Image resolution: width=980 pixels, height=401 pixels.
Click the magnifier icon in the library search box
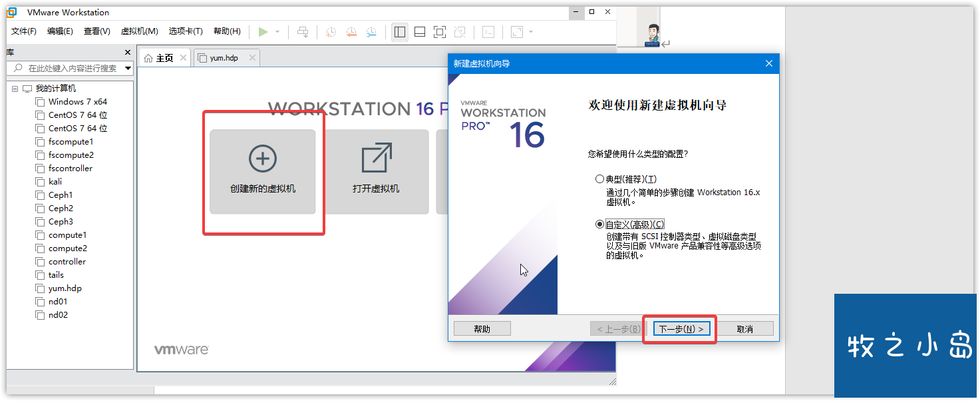(18, 68)
